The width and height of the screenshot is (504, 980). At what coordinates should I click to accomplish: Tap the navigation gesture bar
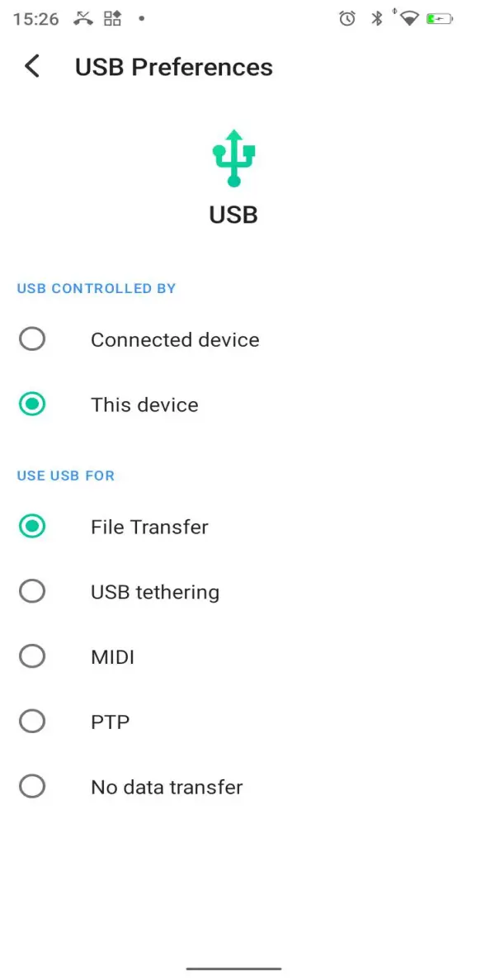pos(233,968)
